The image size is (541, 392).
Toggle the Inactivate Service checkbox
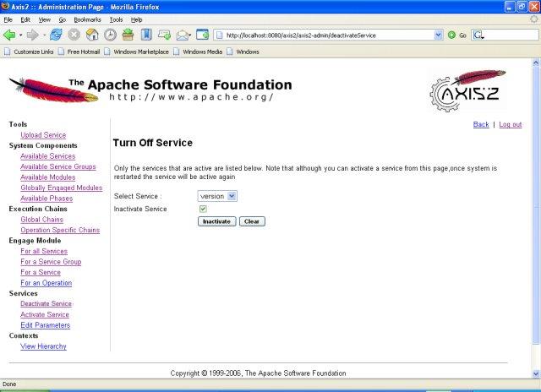[x=203, y=209]
